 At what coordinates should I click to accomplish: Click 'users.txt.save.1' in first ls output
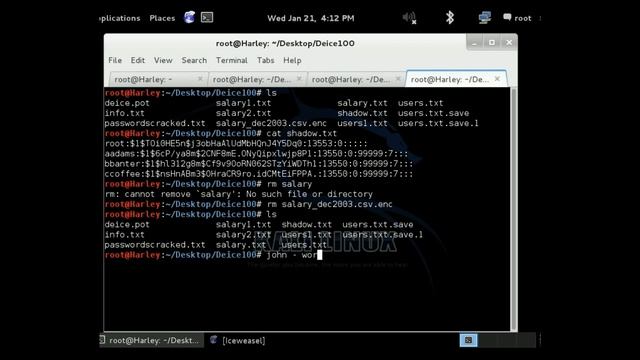tap(438, 123)
